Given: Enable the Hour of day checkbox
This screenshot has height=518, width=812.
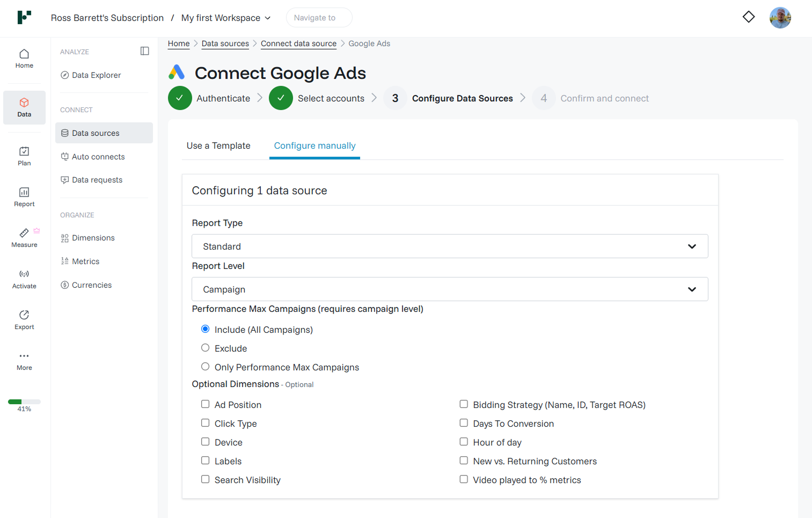Looking at the screenshot, I should 464,442.
